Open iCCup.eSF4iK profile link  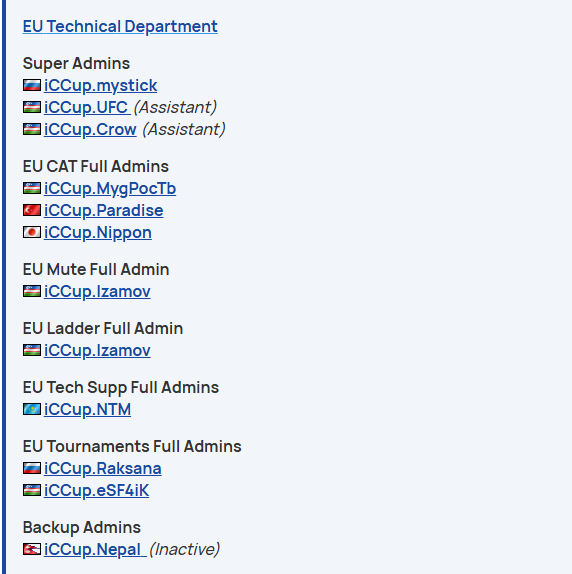[x=96, y=490]
